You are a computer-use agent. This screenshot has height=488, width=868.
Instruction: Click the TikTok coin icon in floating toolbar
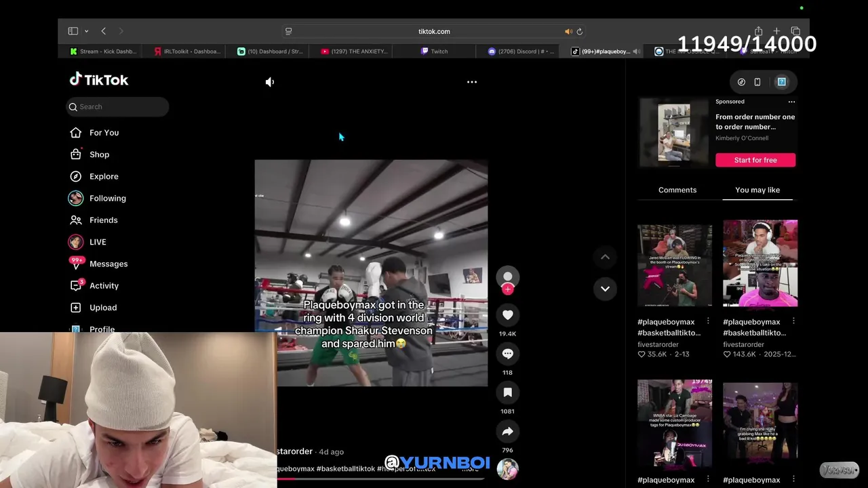[741, 82]
